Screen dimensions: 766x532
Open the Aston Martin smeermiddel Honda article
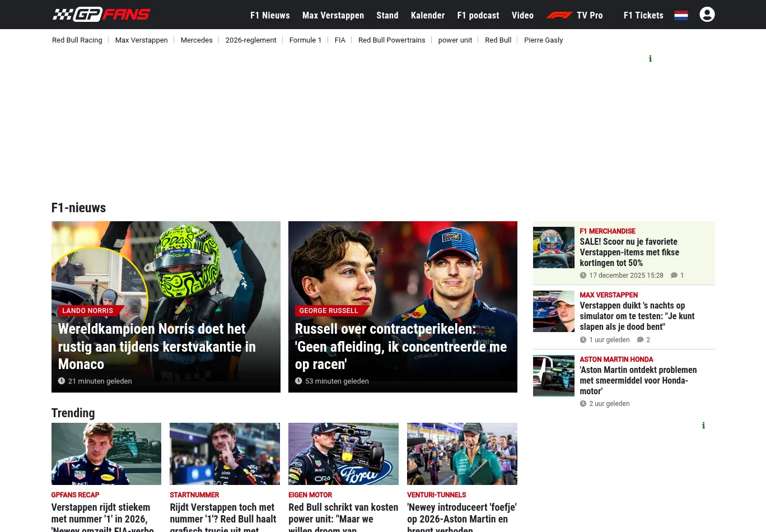[x=638, y=380]
